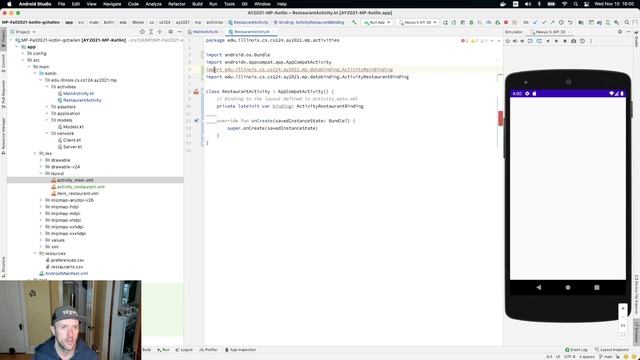Viewport: 640px width, 360px height.
Task: Switch to the MainActivity.kt editor tab
Action: pos(205,32)
